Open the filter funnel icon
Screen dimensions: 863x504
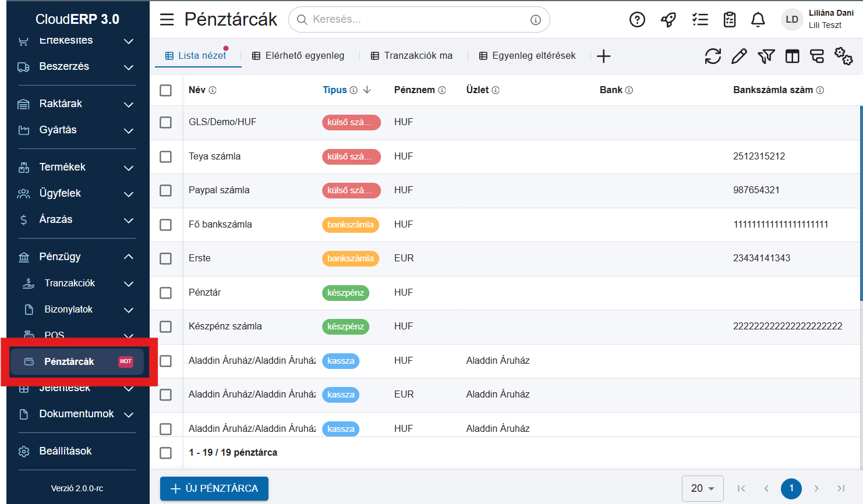click(x=766, y=56)
